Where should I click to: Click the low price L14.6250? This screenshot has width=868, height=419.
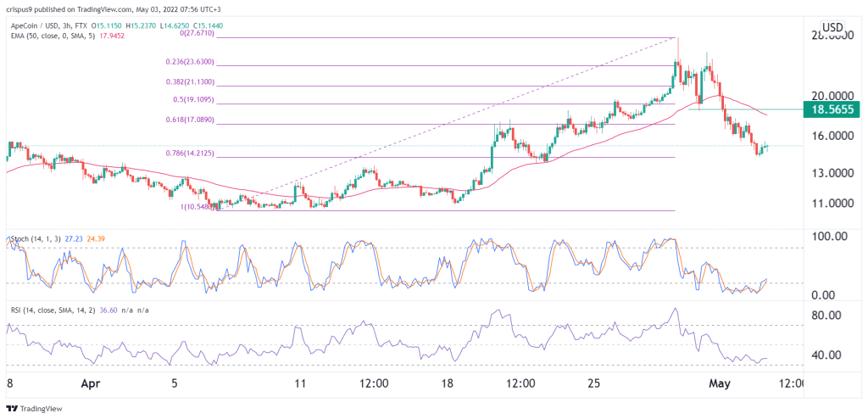174,25
